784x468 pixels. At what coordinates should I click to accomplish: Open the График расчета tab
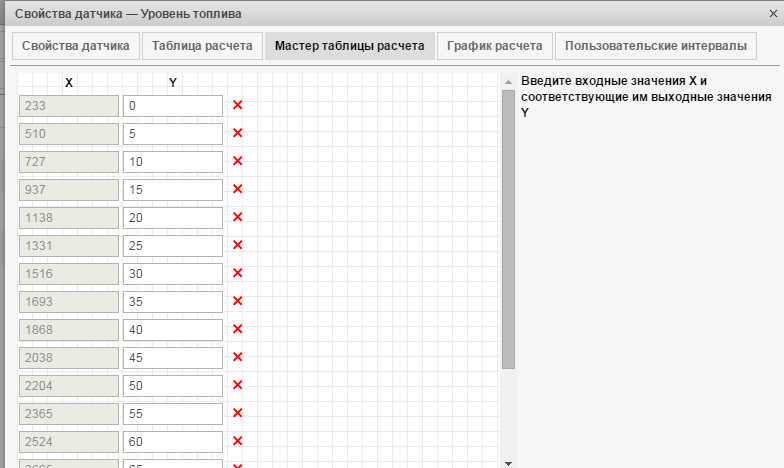click(x=495, y=46)
